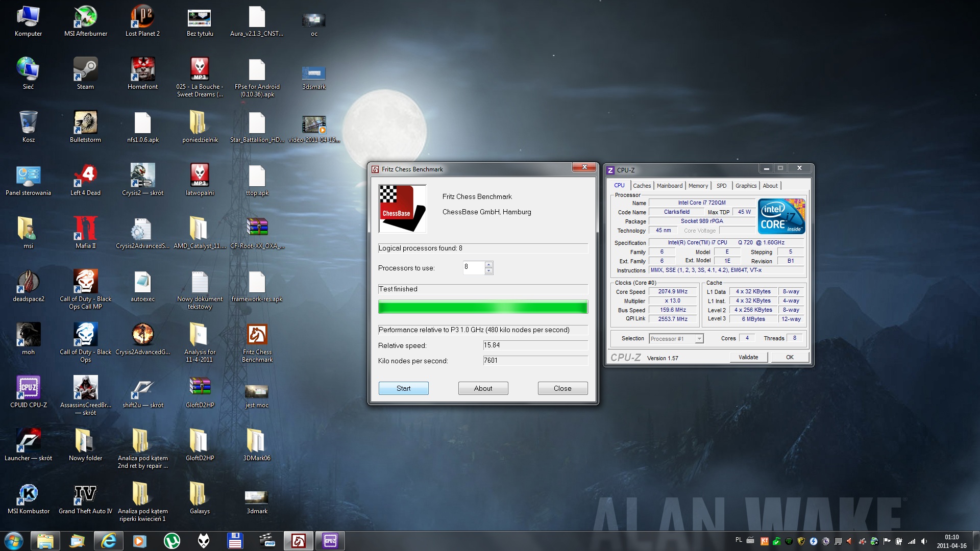Open the Bulletstorm shortcut icon

(x=85, y=128)
